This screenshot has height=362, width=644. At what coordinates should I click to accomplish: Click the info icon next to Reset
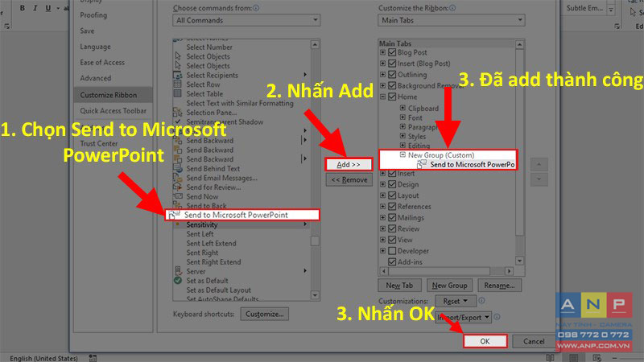pyautogui.click(x=481, y=300)
